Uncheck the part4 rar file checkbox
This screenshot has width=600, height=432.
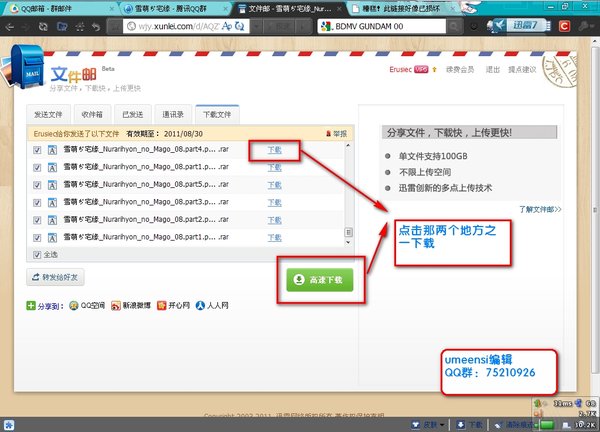point(37,150)
